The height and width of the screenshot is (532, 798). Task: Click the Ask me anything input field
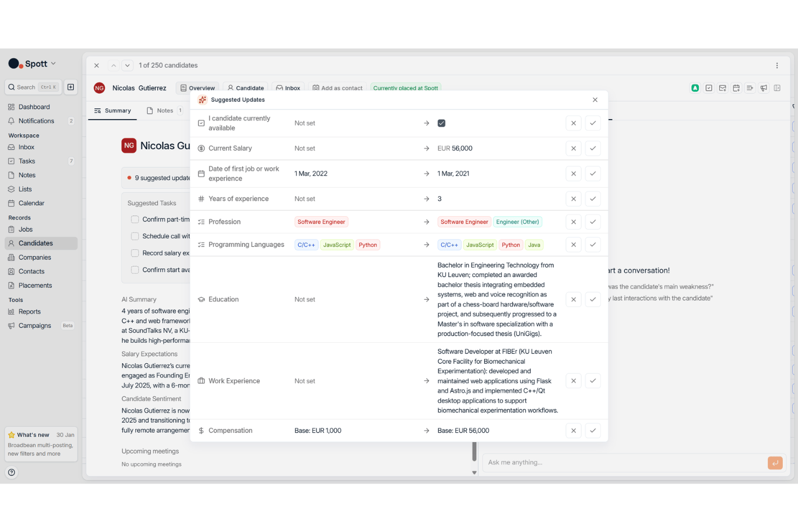(x=624, y=462)
